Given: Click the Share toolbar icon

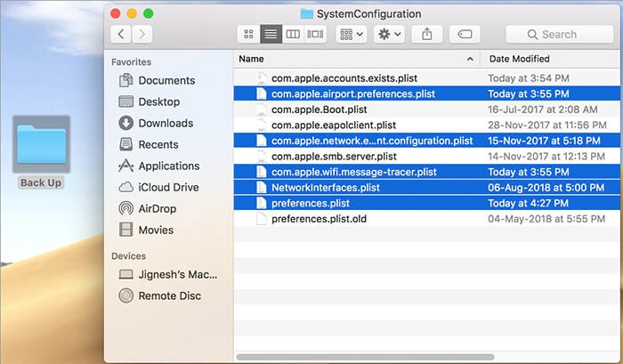Looking at the screenshot, I should pyautogui.click(x=426, y=34).
